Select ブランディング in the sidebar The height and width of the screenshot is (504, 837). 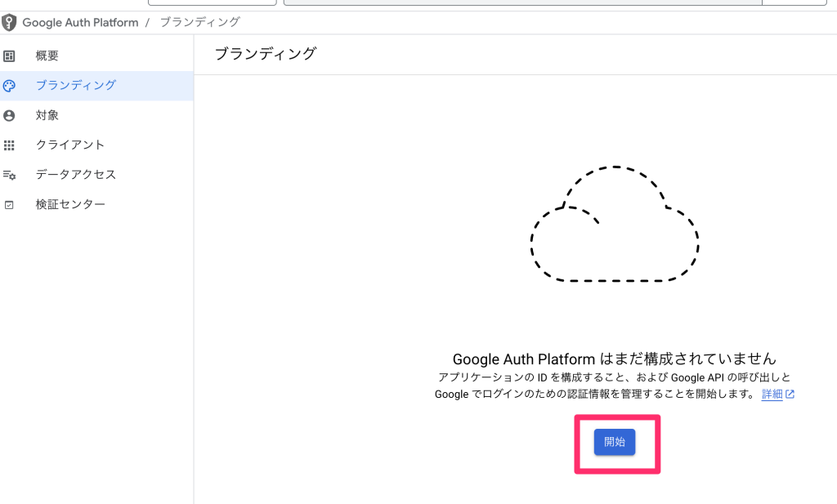tap(96, 86)
